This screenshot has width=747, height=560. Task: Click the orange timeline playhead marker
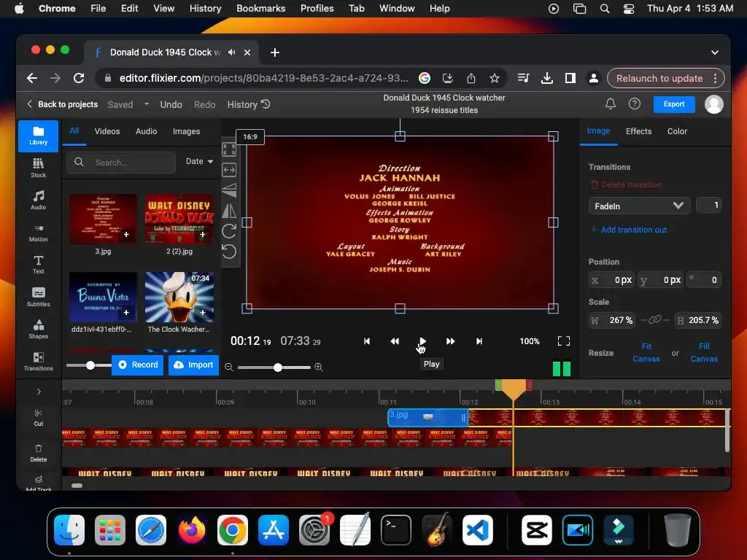513,388
